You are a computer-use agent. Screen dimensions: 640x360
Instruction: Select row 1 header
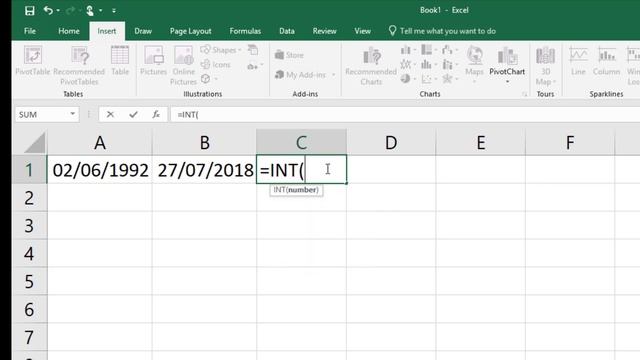tap(29, 170)
